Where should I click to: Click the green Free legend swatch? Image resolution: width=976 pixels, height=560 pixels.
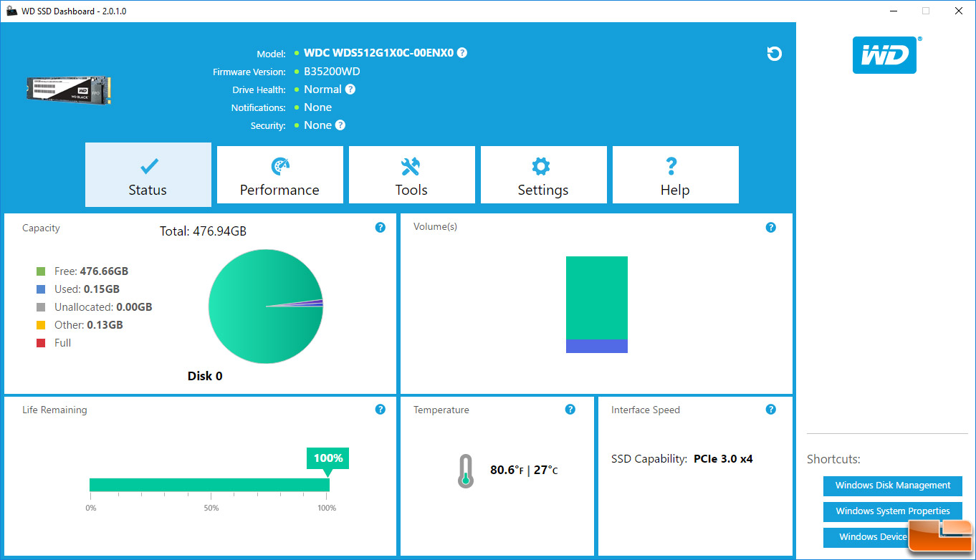[x=41, y=271]
